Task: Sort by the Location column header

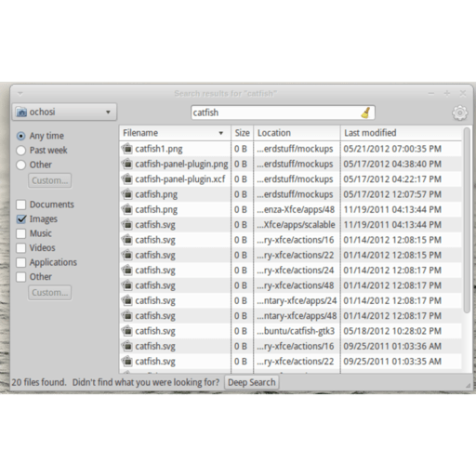Action: coord(297,133)
